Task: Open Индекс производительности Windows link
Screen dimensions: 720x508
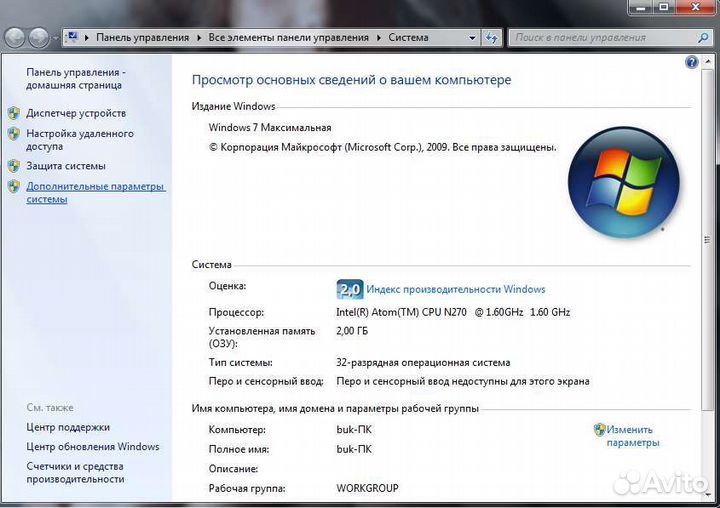Action: (456, 289)
